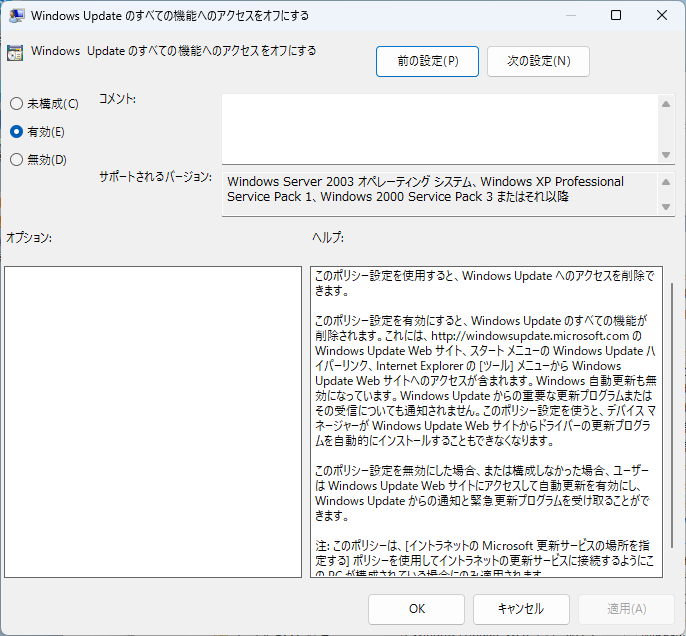Viewport: 686px width, 636px height.
Task: Go to previous setting with 前の設定(P)
Action: [427, 61]
